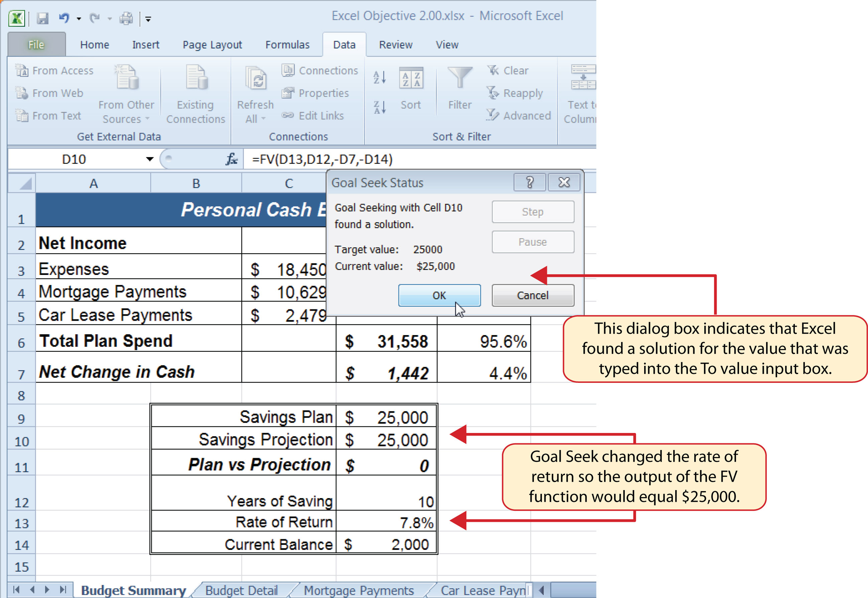Expand the Refresh All dropdown arrow

pos(263,119)
